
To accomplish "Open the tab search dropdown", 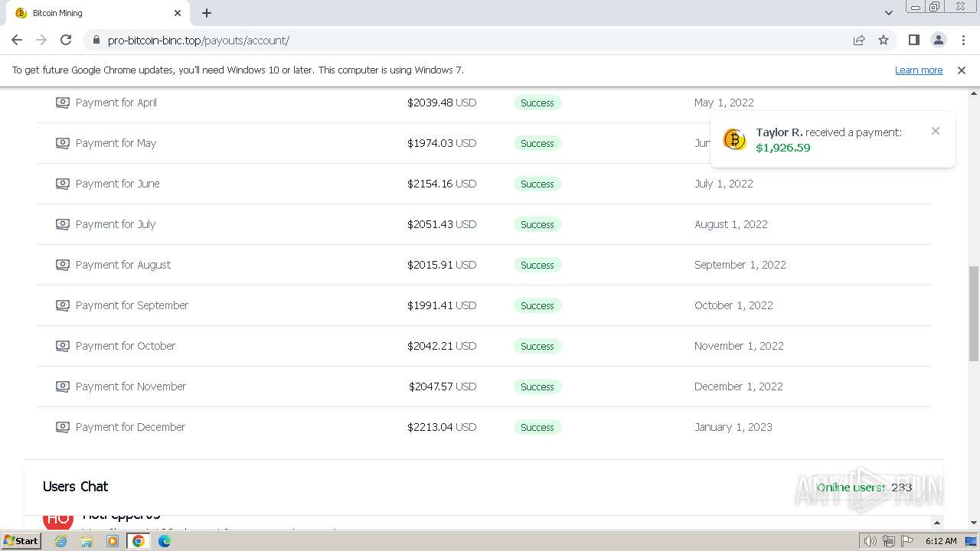I will (889, 13).
